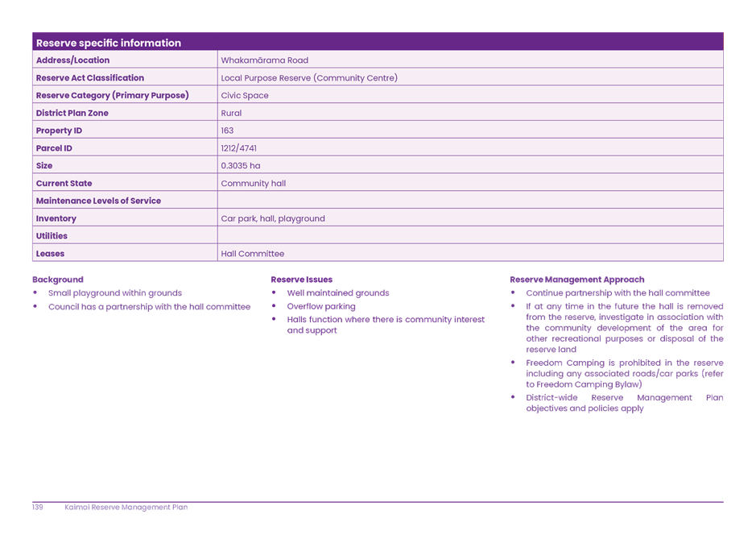The height and width of the screenshot is (535, 756).
Task: Click the Property ID value '163'
Action: coord(227,131)
